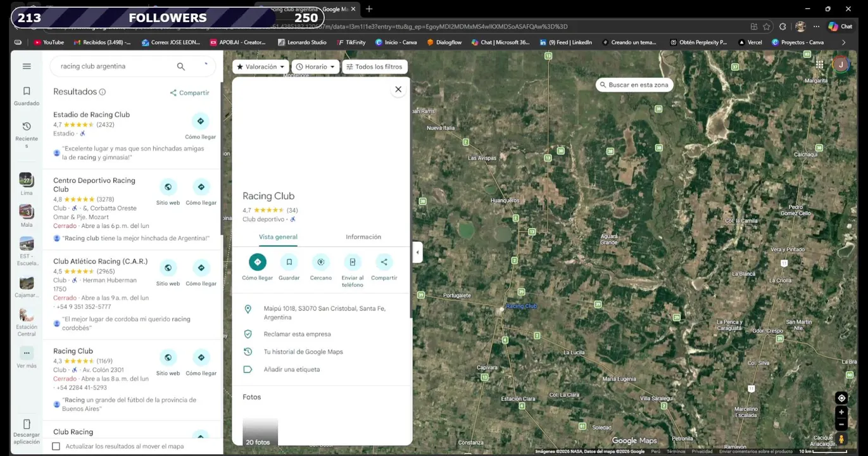
Task: Open Recientes history in sidebar
Action: tap(27, 135)
